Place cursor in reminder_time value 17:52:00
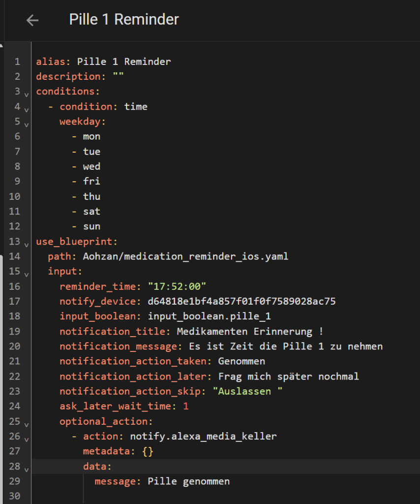This screenshot has height=504, width=420. pyautogui.click(x=177, y=286)
